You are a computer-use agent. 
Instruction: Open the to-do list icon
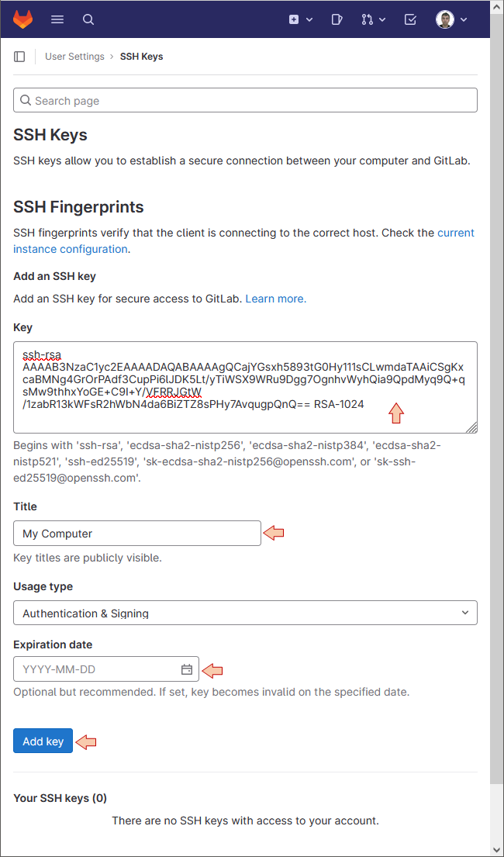410,19
